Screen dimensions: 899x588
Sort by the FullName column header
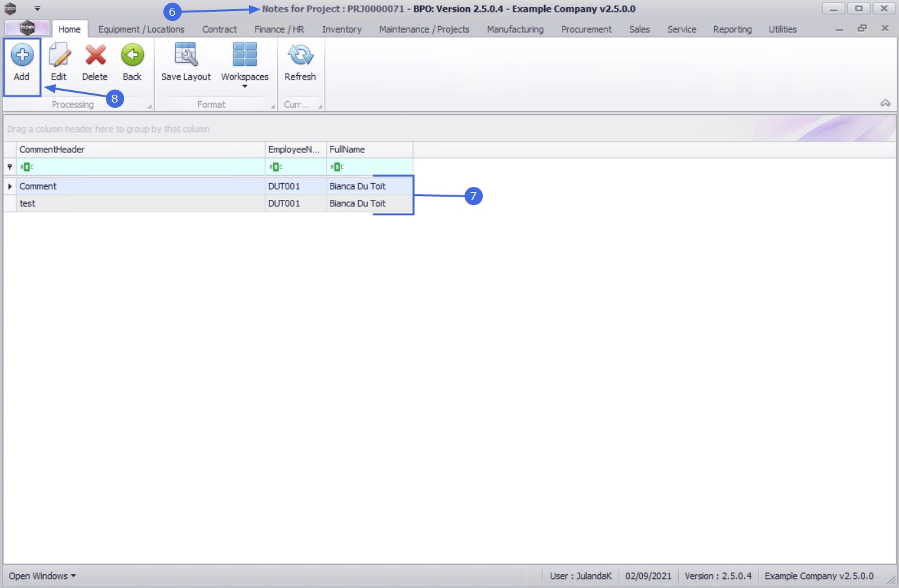369,150
